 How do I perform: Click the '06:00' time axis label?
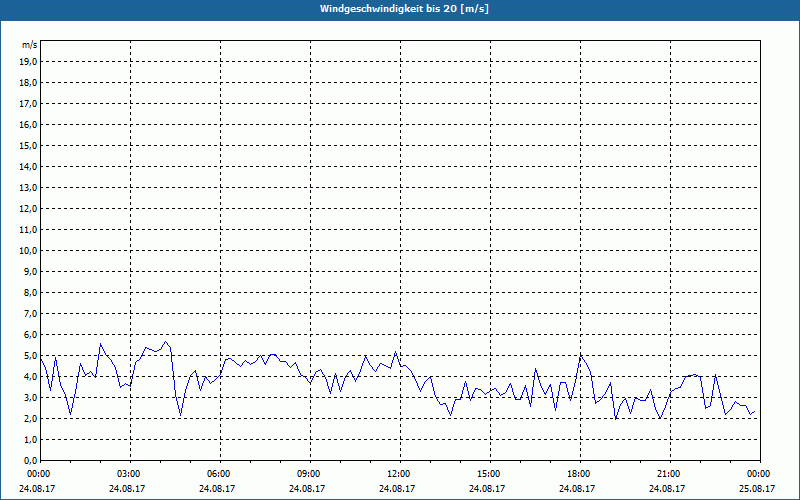218,474
